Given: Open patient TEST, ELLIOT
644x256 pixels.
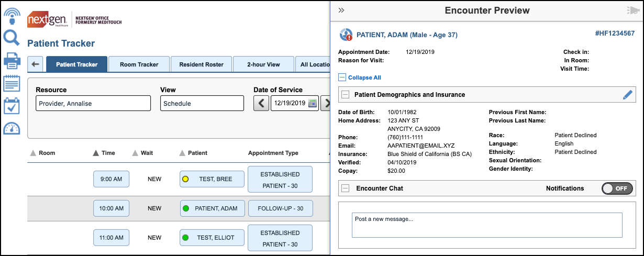Looking at the screenshot, I should [x=212, y=238].
